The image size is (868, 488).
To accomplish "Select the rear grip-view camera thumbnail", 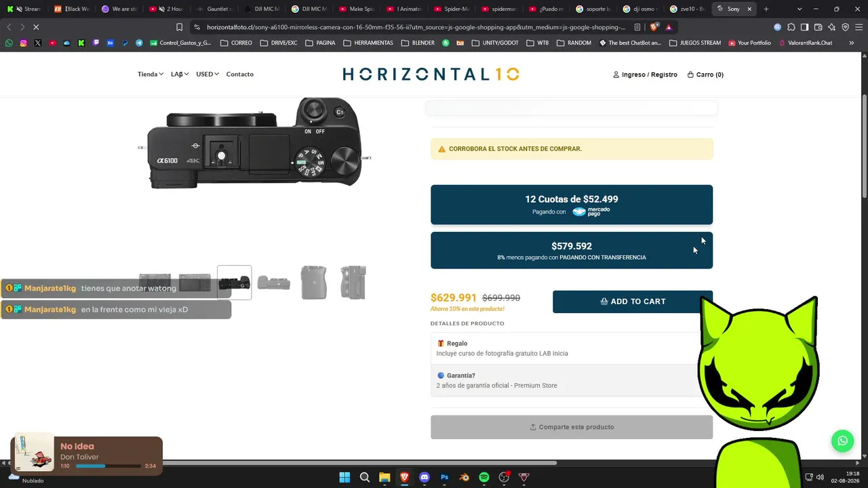I will (x=313, y=283).
